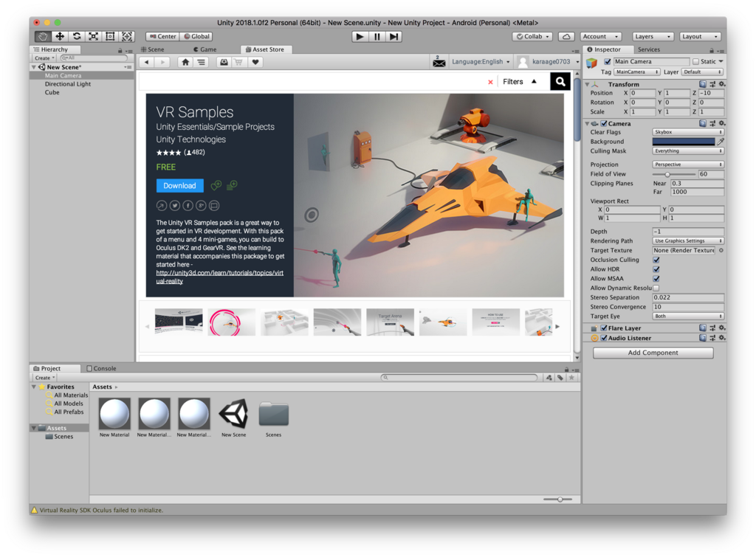Select the combined Transform tool
This screenshot has width=756, height=557.
[127, 36]
